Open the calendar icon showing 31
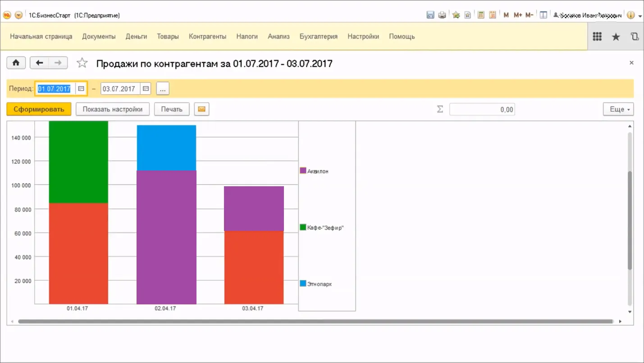Screen dimensions: 644x363 (x=493, y=15)
